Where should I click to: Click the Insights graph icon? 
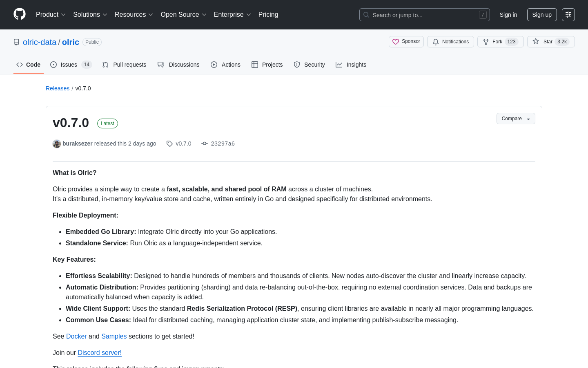point(339,65)
